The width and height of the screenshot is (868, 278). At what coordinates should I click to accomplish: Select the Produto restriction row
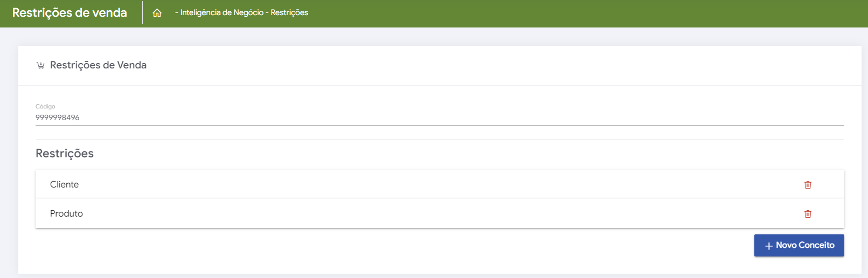(377, 213)
